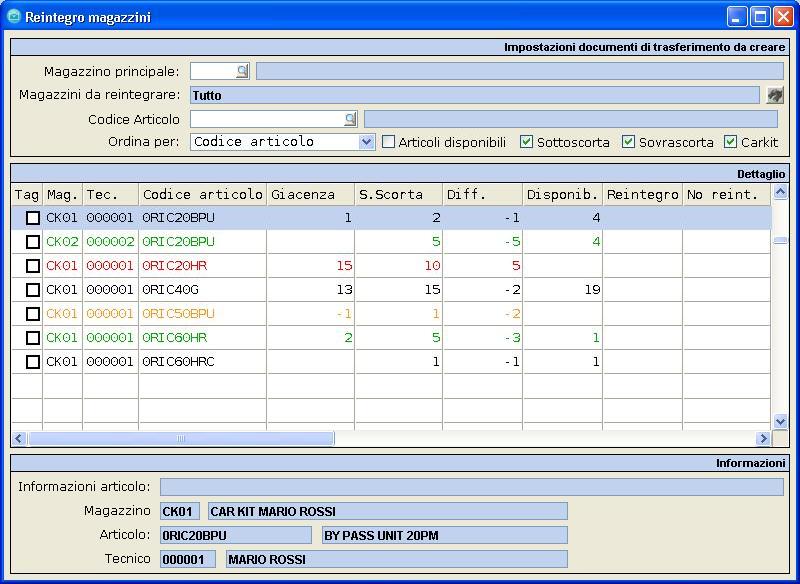Image resolution: width=800 pixels, height=584 pixels.
Task: Select the 0RIC50BPU article code cell
Action: [203, 314]
